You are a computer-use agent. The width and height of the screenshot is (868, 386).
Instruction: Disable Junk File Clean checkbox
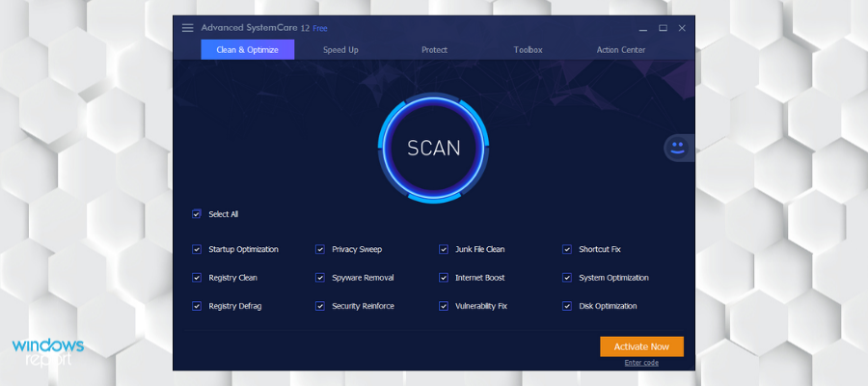(444, 249)
